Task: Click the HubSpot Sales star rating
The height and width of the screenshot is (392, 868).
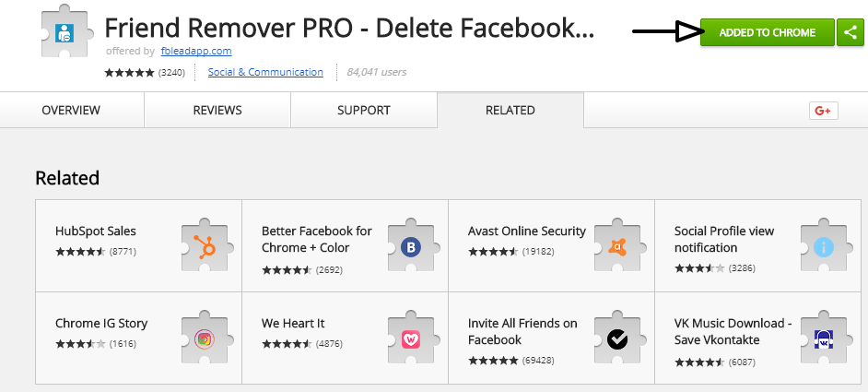Action: tap(80, 252)
